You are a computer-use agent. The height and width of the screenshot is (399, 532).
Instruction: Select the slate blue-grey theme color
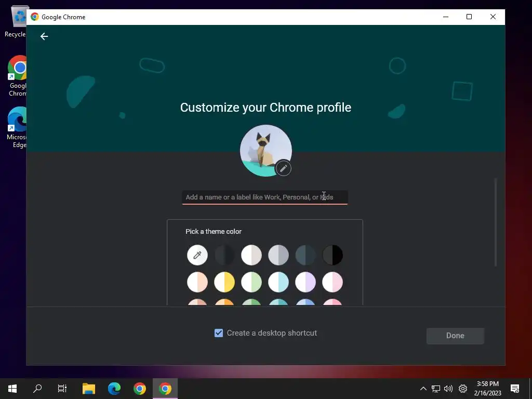[305, 255]
